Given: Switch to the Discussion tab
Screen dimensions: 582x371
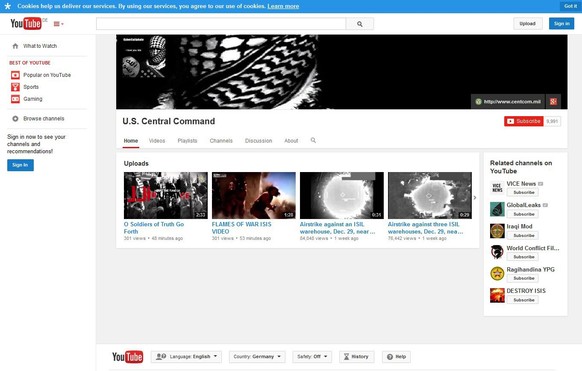Looking at the screenshot, I should click(x=259, y=141).
